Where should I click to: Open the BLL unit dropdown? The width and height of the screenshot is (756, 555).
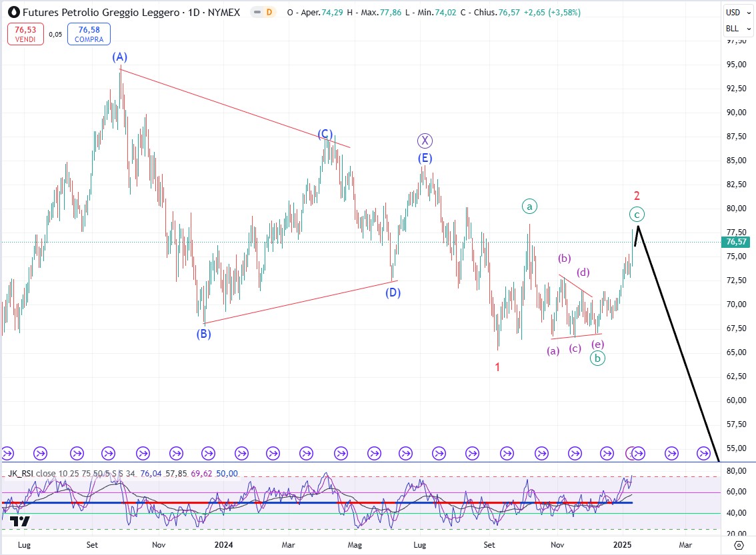point(738,29)
